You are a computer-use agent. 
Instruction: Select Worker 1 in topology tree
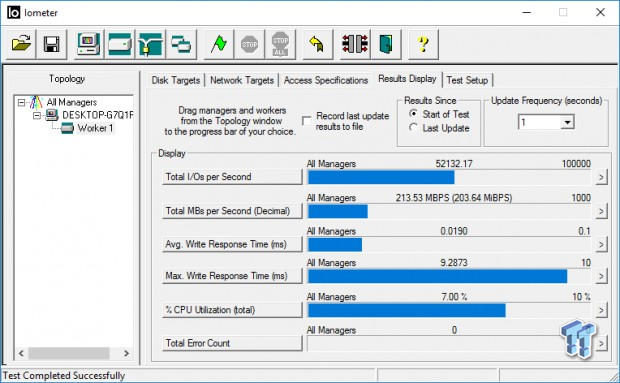click(95, 128)
